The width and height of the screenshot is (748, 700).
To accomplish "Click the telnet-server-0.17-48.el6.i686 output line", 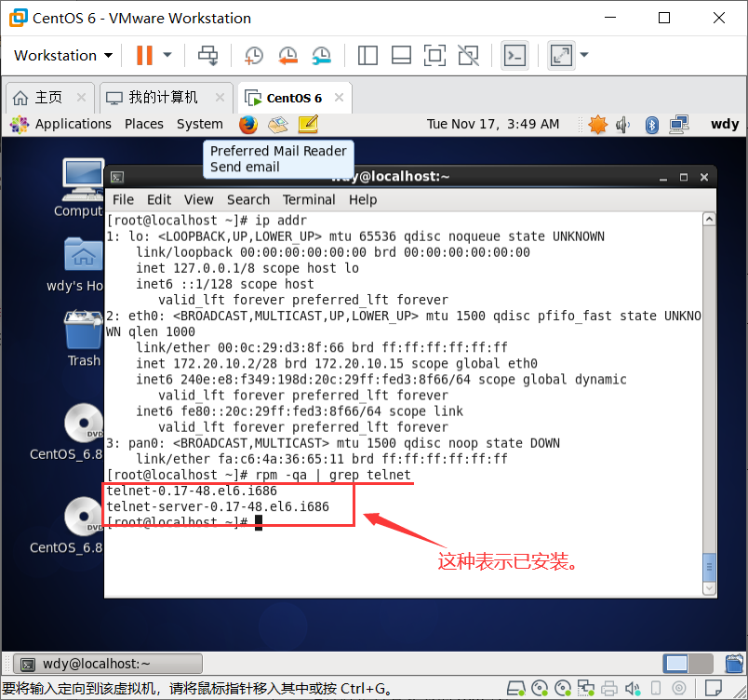I will coord(218,506).
